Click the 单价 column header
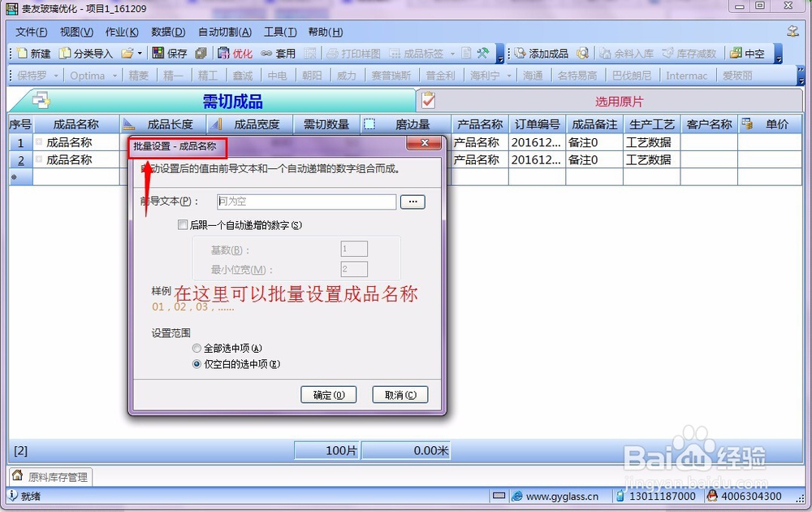812x512 pixels. [770, 124]
